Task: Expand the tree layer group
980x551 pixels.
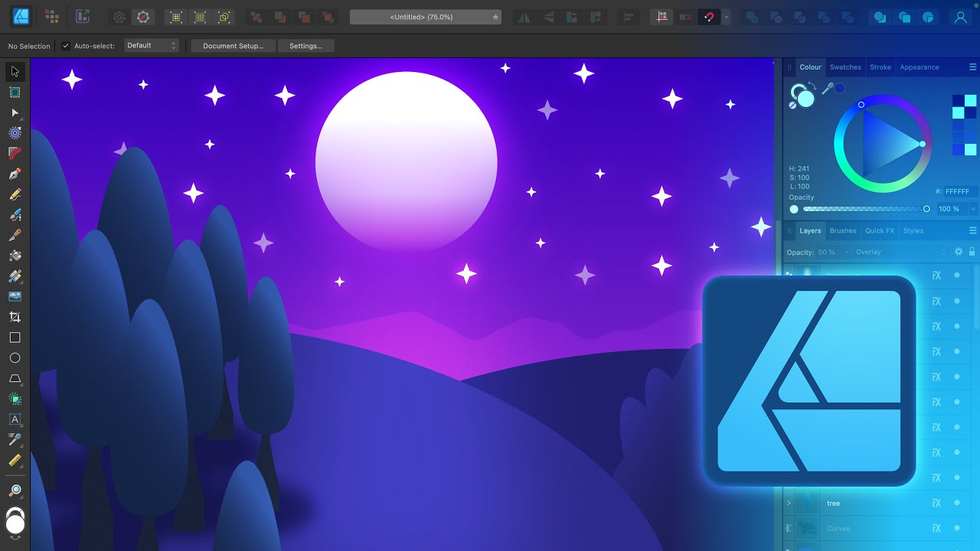Action: pyautogui.click(x=789, y=503)
